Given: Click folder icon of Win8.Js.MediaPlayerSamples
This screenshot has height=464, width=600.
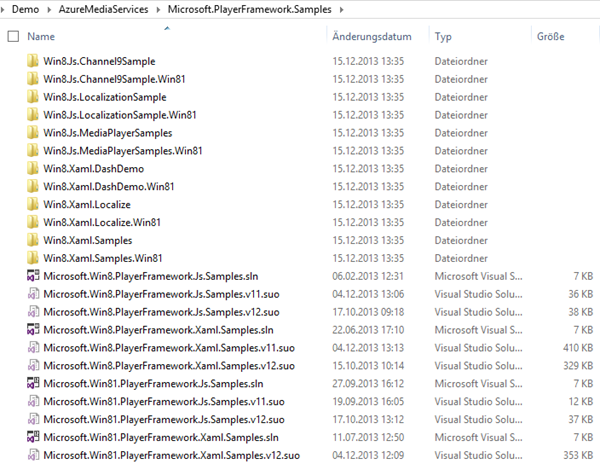Looking at the screenshot, I should [x=33, y=133].
